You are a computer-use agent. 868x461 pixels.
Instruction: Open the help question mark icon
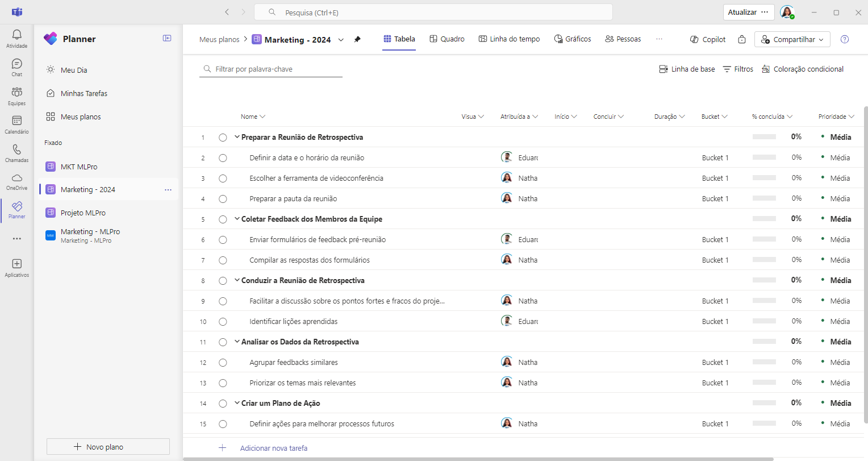tap(845, 39)
